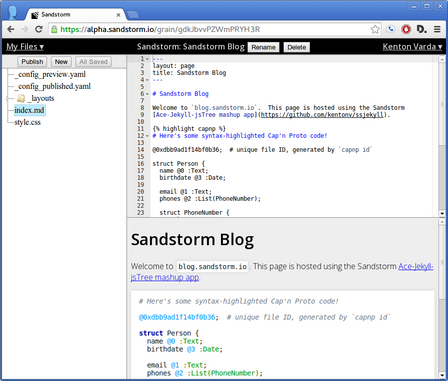Click 'struct PhoneNumber {' editor line

[194, 213]
